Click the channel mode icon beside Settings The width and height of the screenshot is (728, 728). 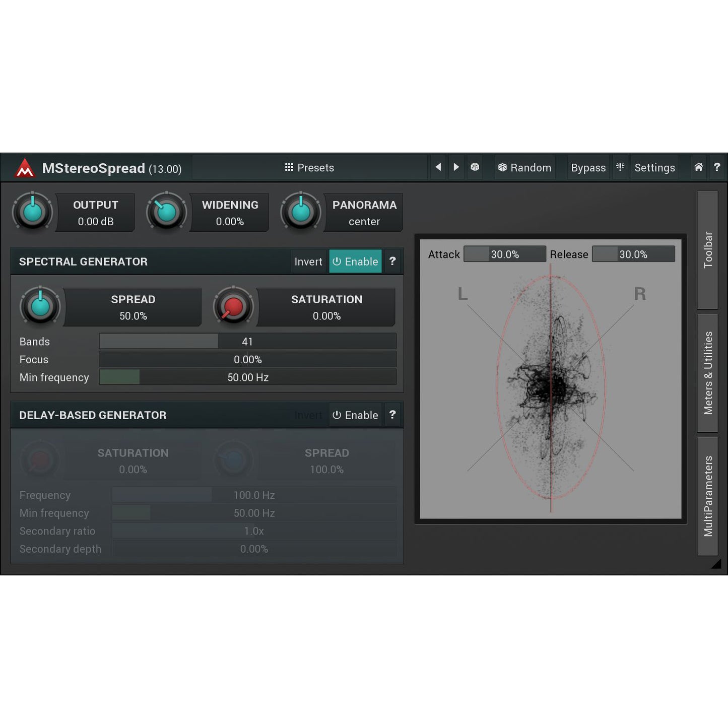click(x=620, y=167)
